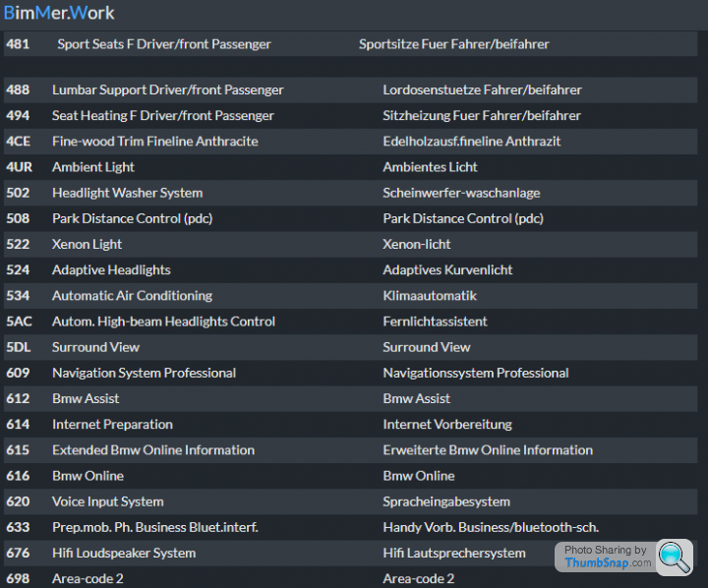Viewport: 708px width, 588px height.
Task: Select 'Erweiterte Bmw Online Information' text
Action: click(488, 450)
